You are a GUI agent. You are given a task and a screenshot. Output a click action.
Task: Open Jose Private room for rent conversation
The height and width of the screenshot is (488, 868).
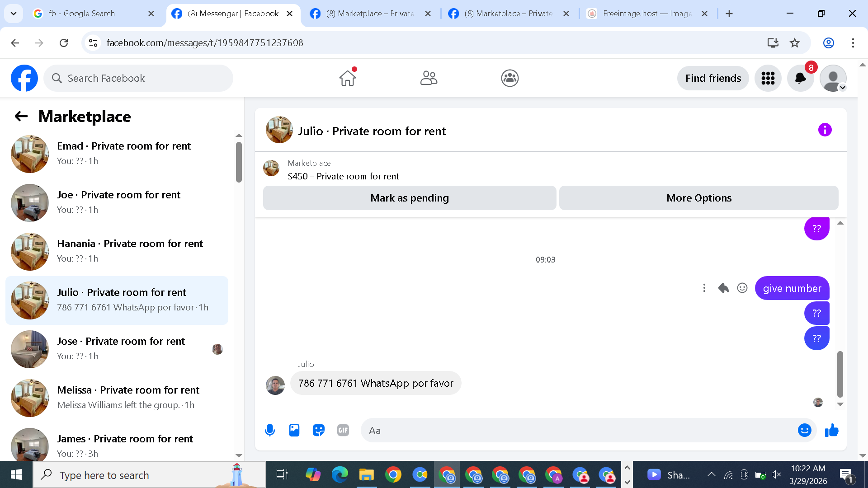117,349
